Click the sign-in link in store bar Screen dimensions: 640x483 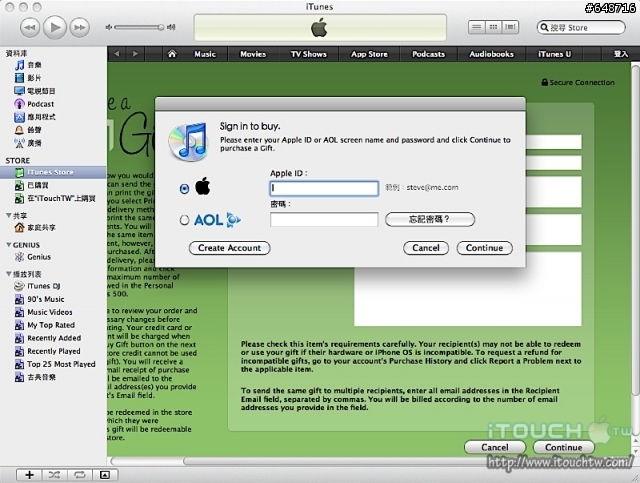click(x=620, y=54)
